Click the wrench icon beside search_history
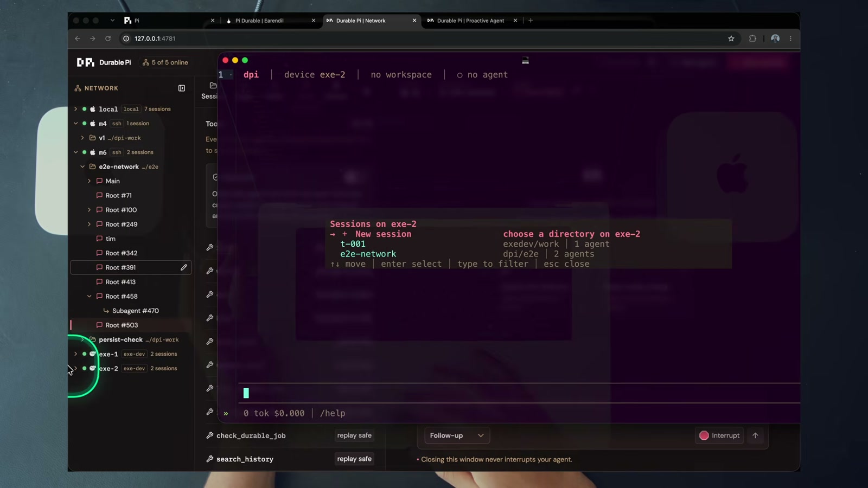This screenshot has width=868, height=488. tap(210, 459)
